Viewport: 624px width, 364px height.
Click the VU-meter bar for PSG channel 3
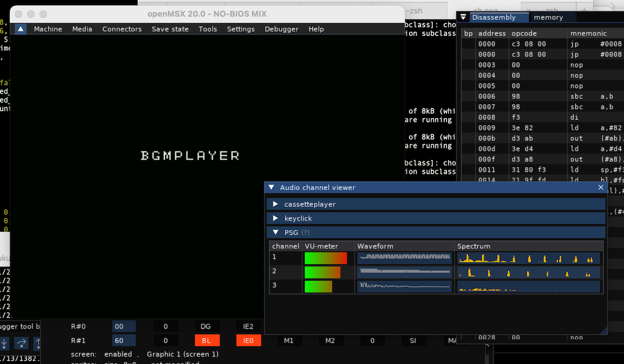318,286
